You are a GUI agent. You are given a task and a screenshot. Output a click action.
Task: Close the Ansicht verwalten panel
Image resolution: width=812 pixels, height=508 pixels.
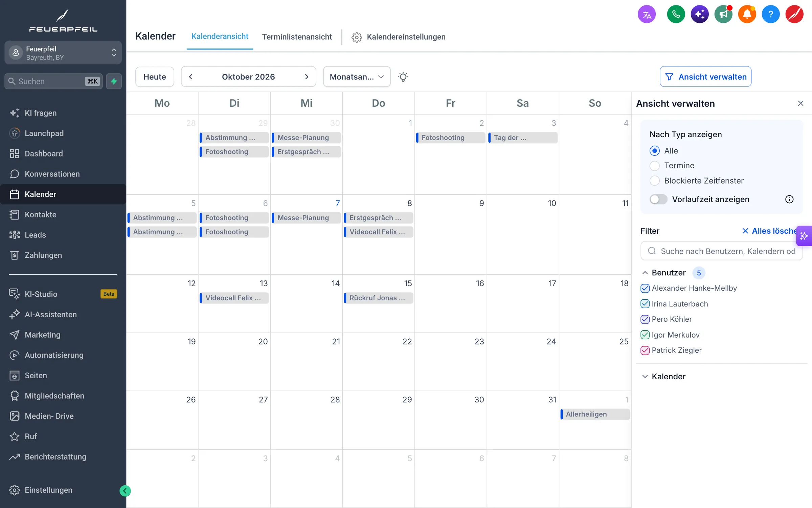(800, 103)
